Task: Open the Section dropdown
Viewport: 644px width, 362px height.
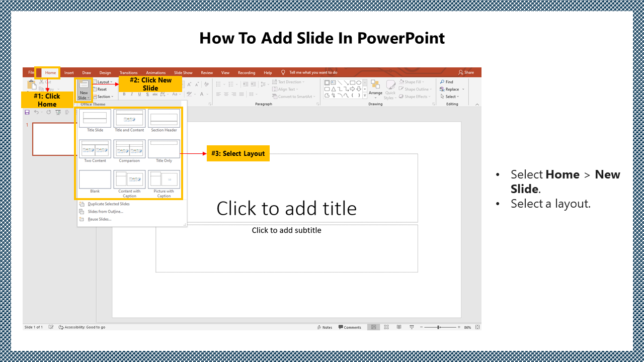Action: coord(104,97)
